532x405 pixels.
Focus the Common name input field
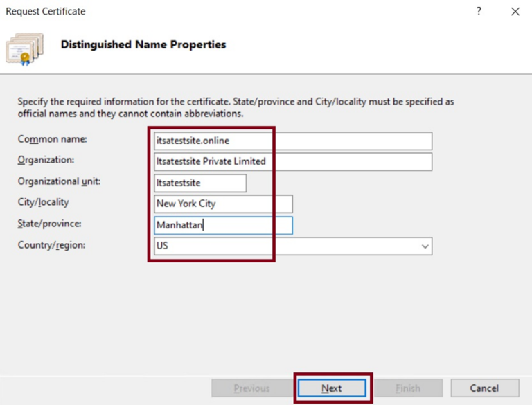tap(293, 141)
